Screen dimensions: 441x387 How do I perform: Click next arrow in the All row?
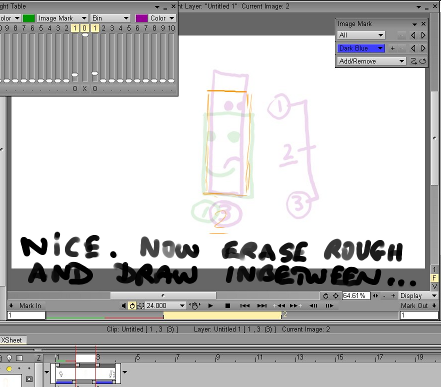423,35
